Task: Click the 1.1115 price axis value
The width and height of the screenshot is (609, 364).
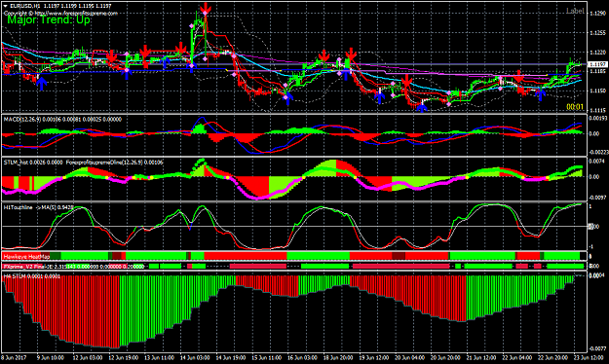Action: click(x=597, y=110)
